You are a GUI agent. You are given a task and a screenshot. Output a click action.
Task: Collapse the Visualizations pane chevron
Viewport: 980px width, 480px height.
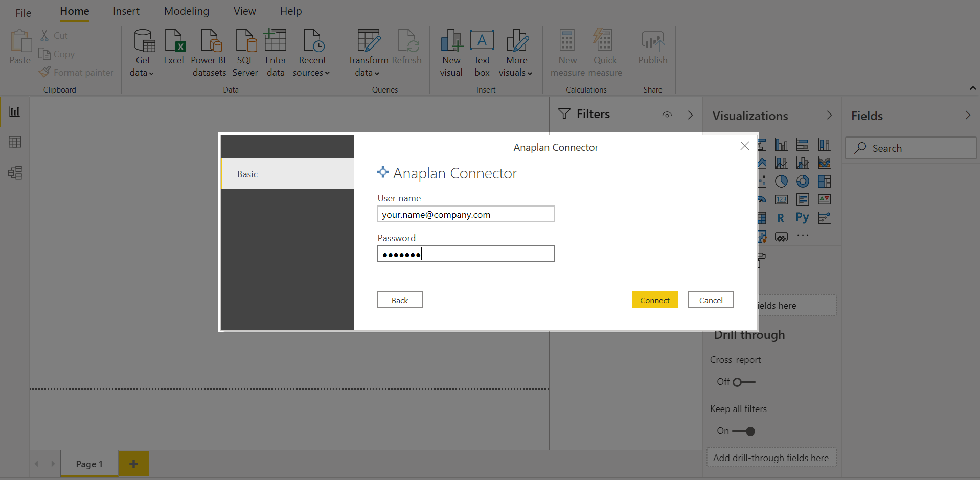click(x=829, y=116)
